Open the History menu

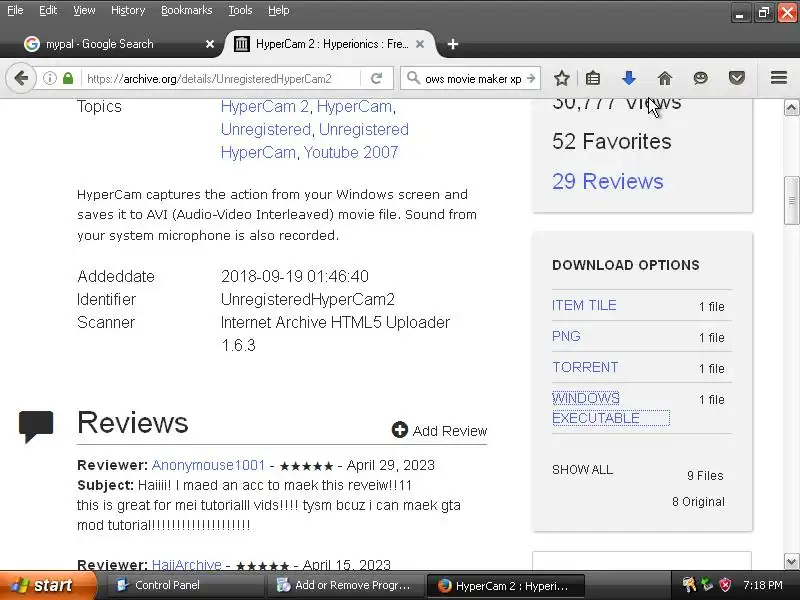[x=128, y=10]
